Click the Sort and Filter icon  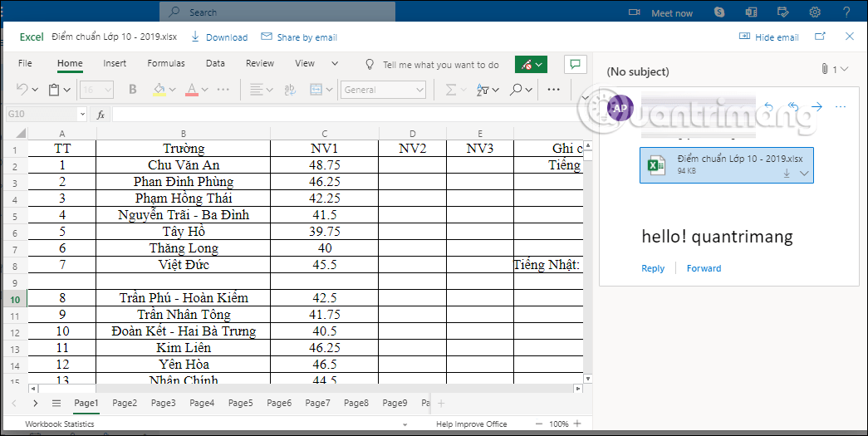click(482, 90)
